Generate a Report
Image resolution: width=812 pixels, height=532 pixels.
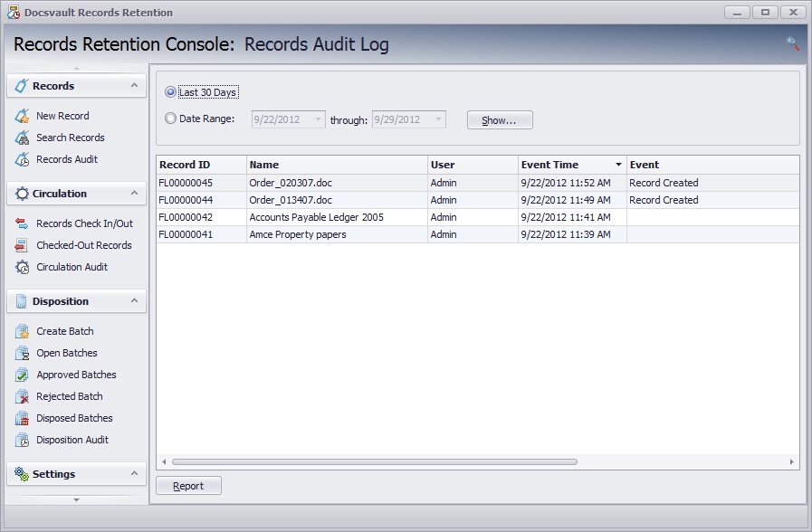pos(188,485)
